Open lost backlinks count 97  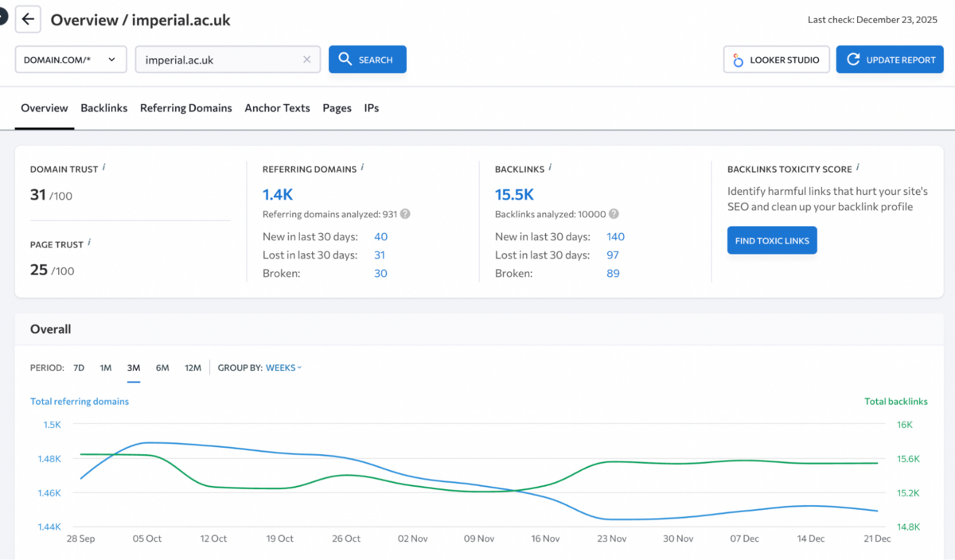[613, 255]
